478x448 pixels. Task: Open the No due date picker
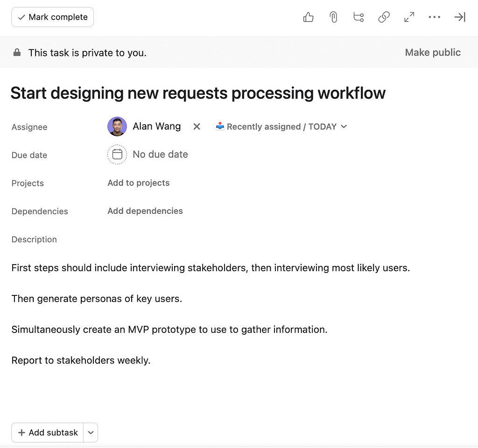(x=160, y=154)
